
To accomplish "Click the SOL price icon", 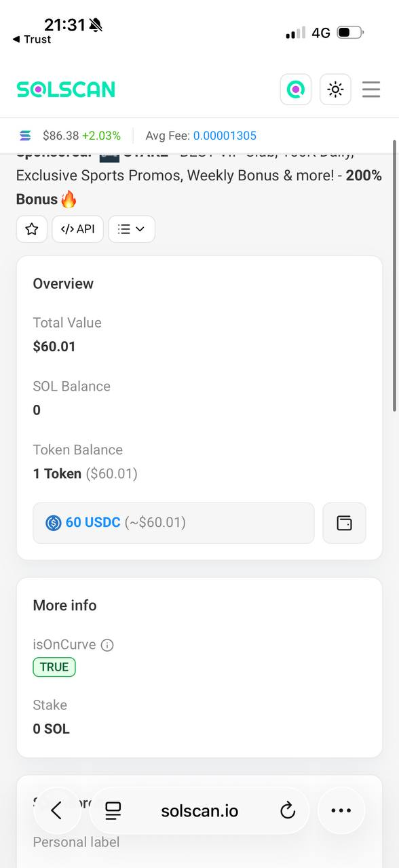I will 26,136.
